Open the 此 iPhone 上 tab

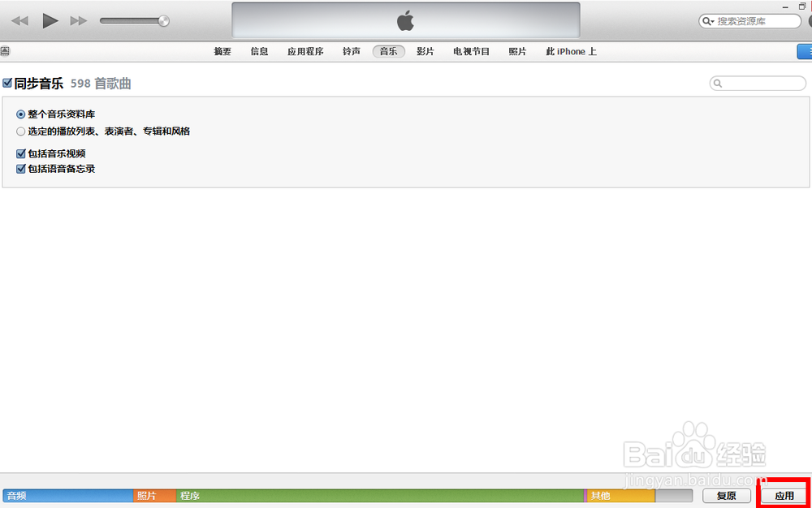click(x=571, y=50)
